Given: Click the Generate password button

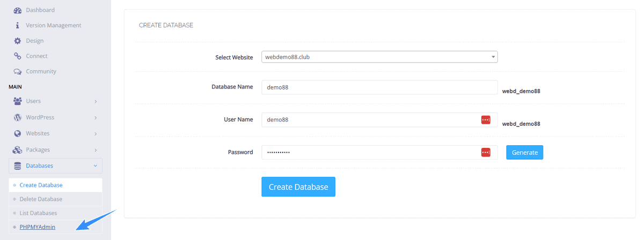Looking at the screenshot, I should click(x=525, y=153).
